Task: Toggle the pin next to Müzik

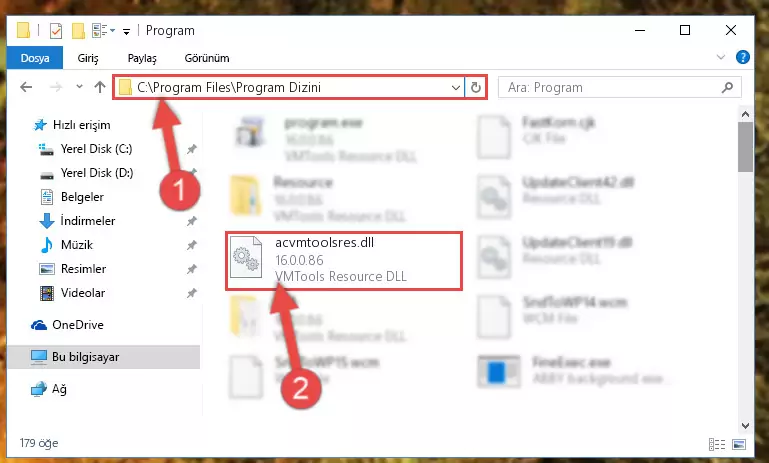Action: (191, 245)
